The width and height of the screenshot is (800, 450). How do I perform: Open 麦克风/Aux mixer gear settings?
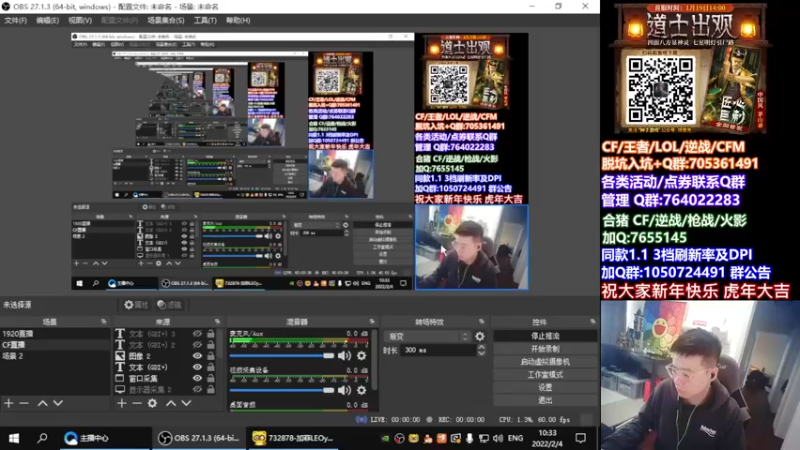tap(361, 356)
